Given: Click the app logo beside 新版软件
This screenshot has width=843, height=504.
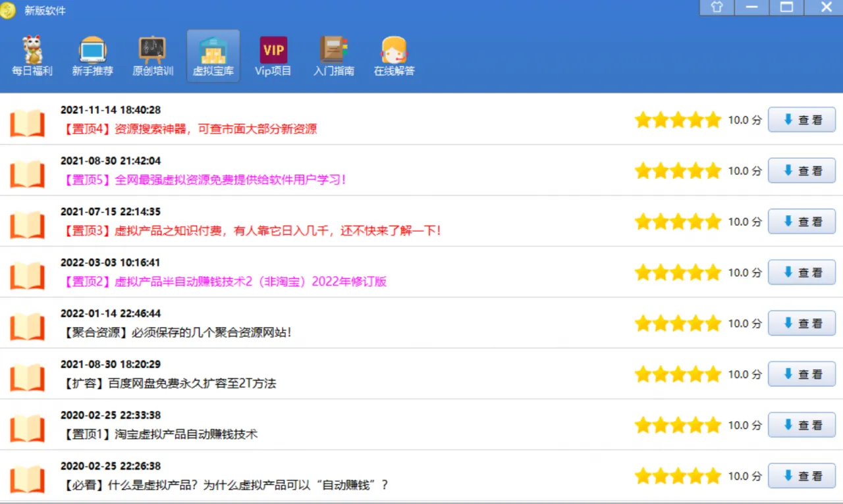Looking at the screenshot, I should tap(8, 11).
